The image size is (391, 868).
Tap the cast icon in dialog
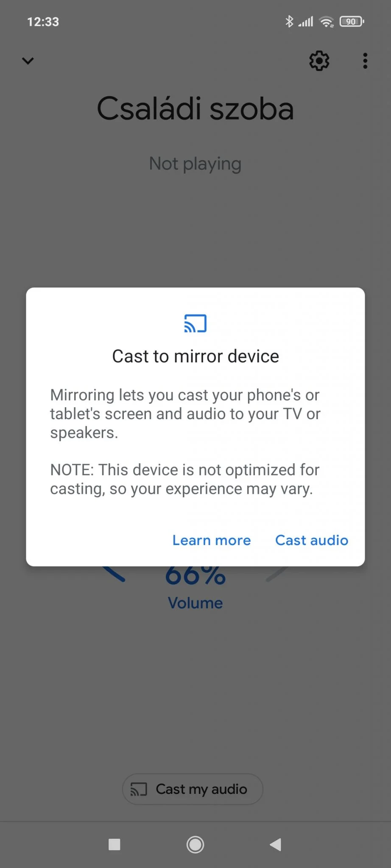(x=195, y=323)
